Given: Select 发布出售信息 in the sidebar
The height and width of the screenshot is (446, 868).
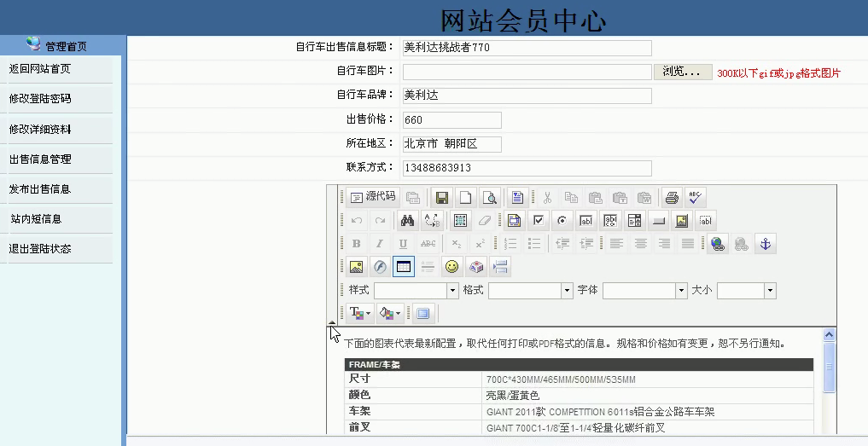Looking at the screenshot, I should pos(40,189).
